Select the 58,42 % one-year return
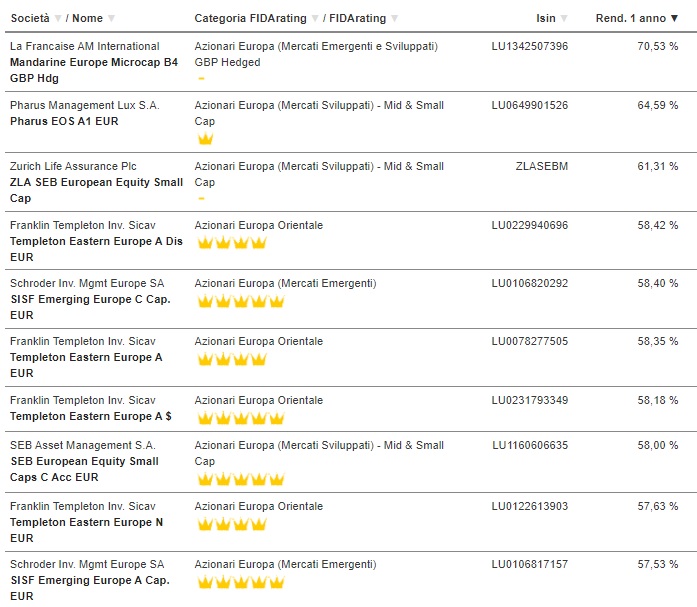This screenshot has height=607, width=697. [658, 225]
